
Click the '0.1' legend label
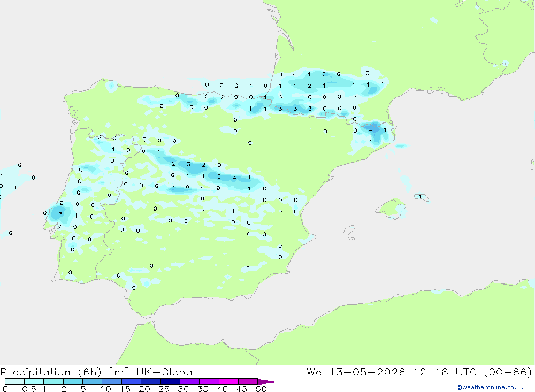9,389
